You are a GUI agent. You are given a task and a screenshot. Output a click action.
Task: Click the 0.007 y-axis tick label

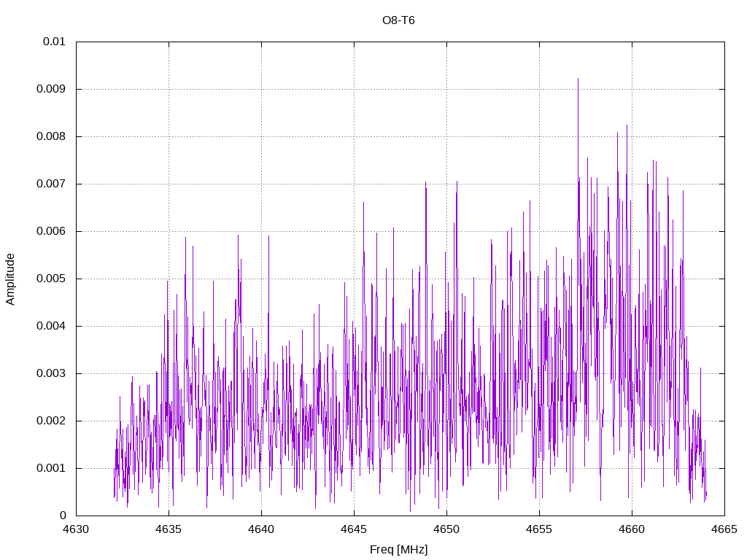pyautogui.click(x=51, y=184)
